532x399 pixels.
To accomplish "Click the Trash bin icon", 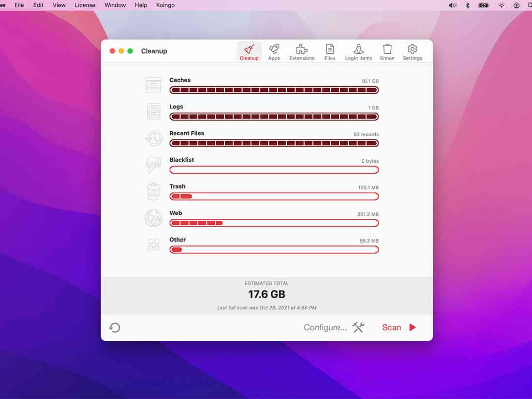I will click(x=153, y=191).
